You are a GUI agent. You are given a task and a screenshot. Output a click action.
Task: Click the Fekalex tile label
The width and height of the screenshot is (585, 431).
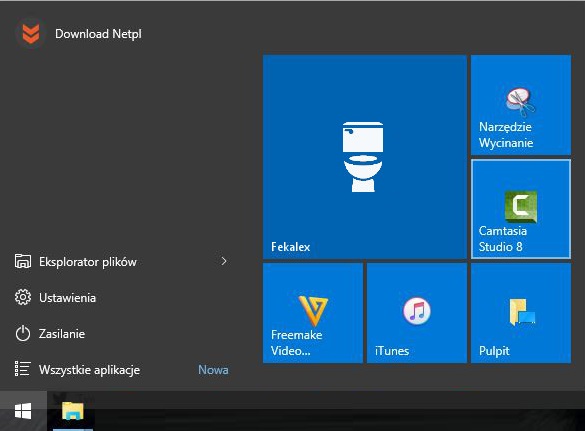pyautogui.click(x=291, y=247)
